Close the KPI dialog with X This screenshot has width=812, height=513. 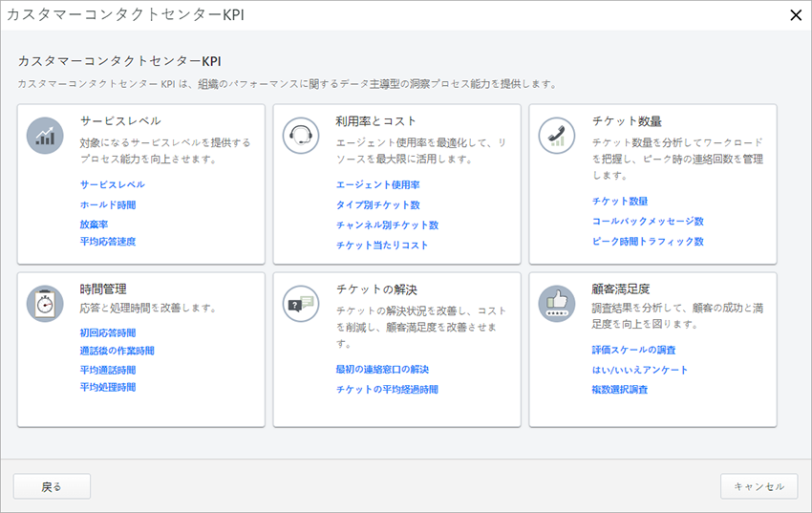pos(795,14)
